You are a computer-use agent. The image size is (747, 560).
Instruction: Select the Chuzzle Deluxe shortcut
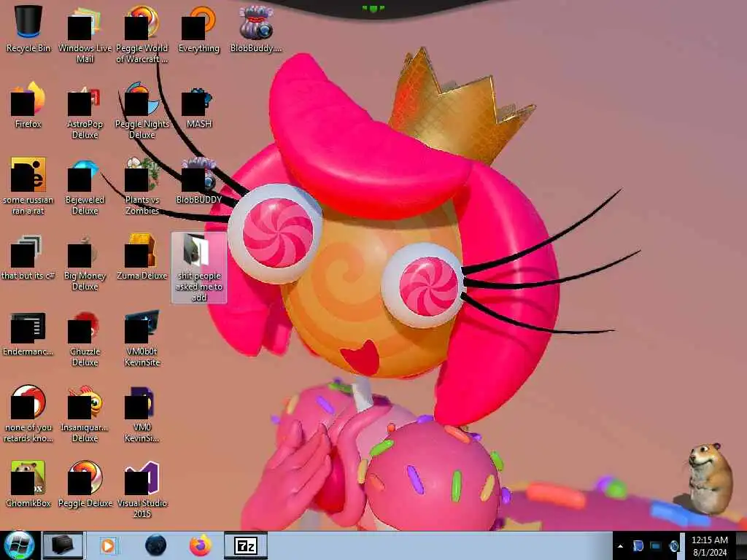[x=85, y=338]
